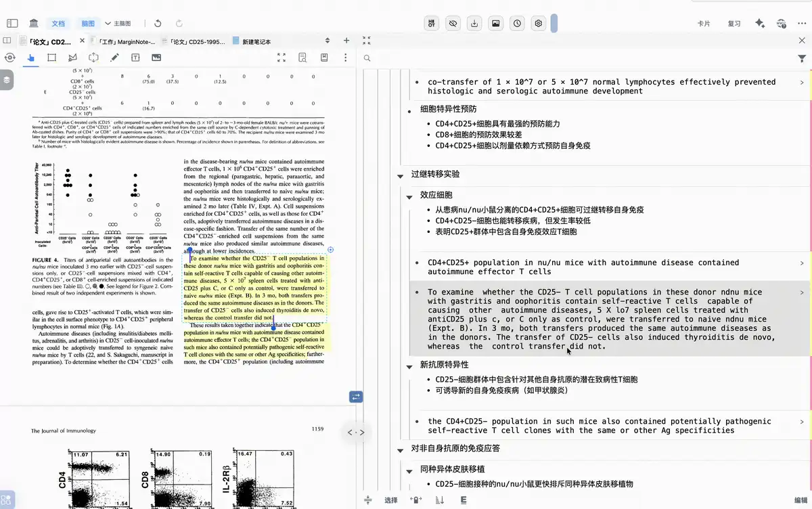Open the chevron on the 'To examine whether' card
Screen dimensions: 812x509
(x=803, y=292)
